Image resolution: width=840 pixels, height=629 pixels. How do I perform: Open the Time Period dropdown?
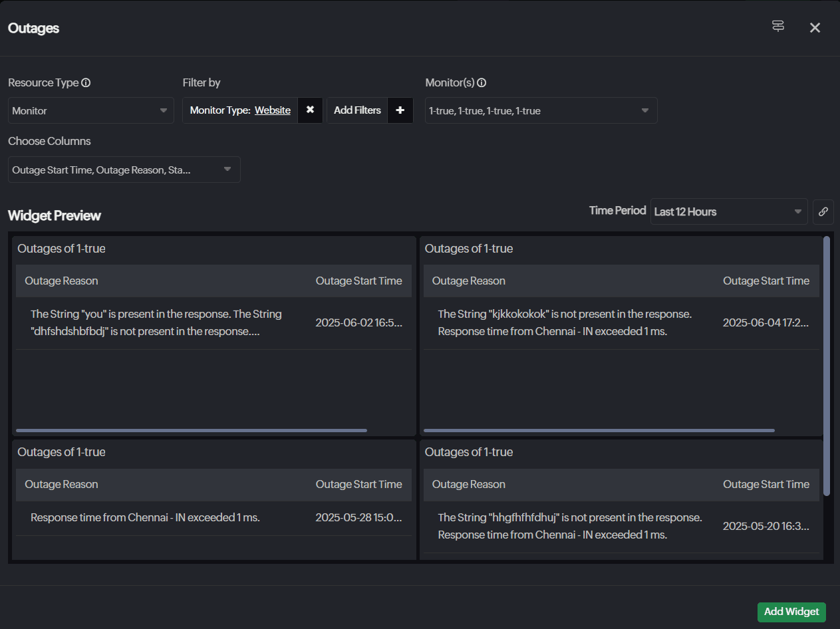(x=728, y=211)
